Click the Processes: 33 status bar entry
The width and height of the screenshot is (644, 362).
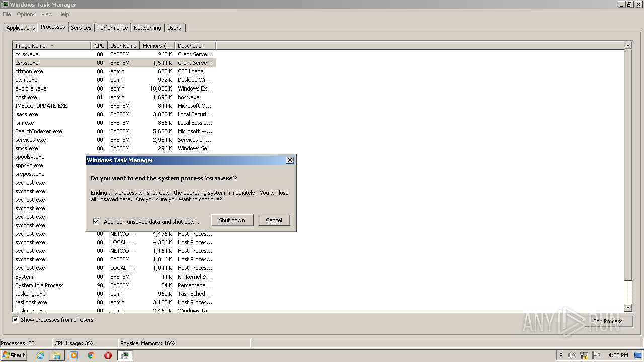[26, 343]
